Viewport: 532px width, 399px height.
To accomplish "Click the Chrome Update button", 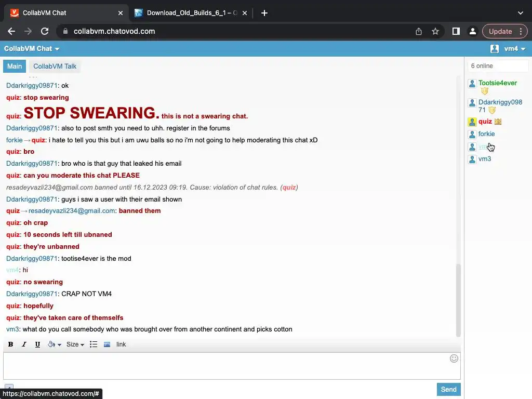I will point(504,31).
